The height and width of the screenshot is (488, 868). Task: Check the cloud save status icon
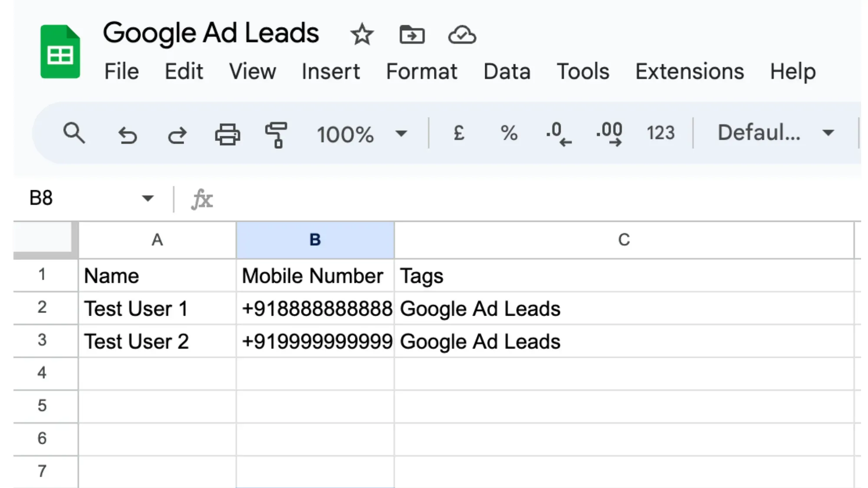point(462,35)
